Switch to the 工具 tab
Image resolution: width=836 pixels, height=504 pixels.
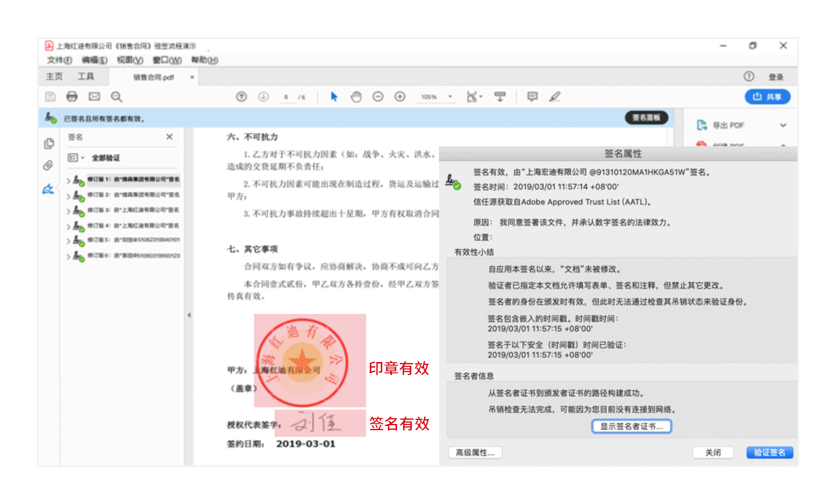coord(86,76)
